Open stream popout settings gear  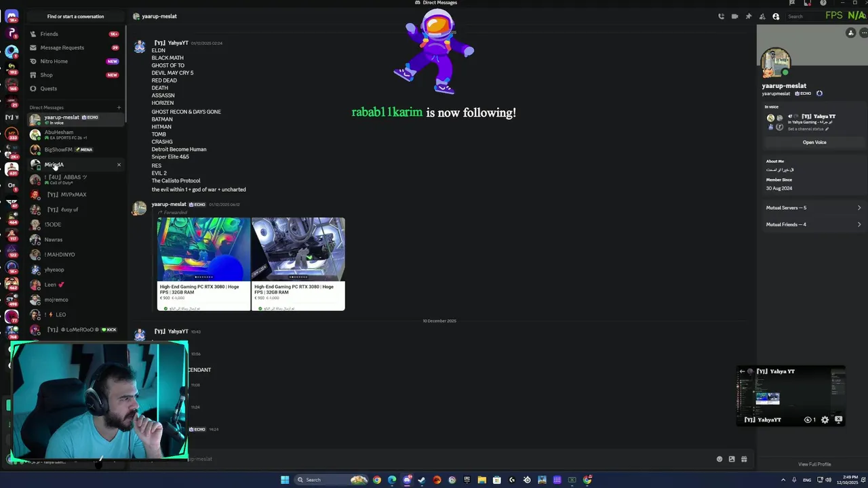[x=825, y=420]
